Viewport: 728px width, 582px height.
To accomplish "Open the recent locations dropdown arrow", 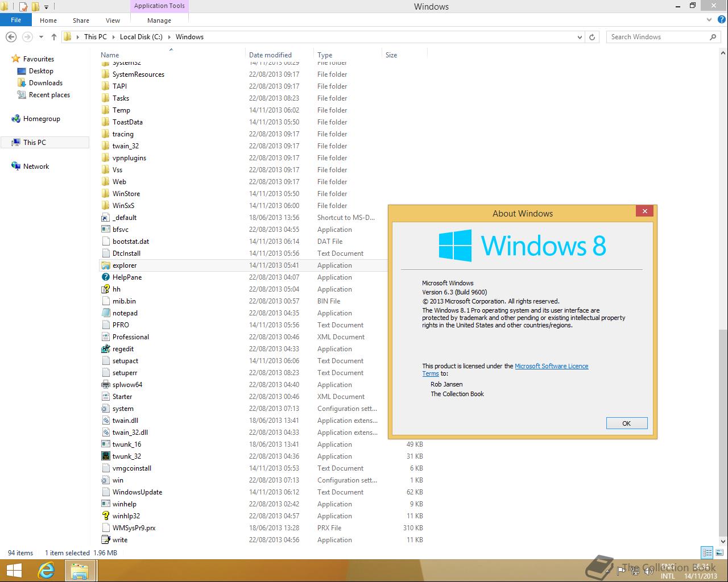I will click(41, 37).
